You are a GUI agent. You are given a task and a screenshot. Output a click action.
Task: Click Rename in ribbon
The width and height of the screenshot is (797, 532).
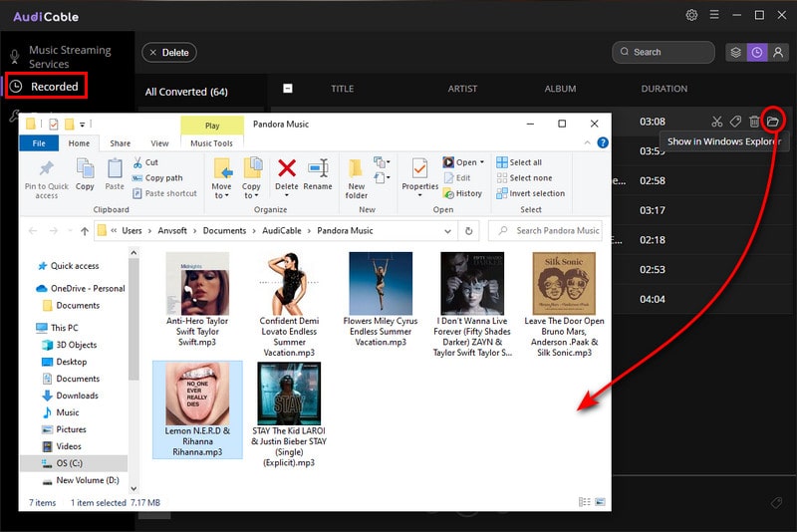point(318,174)
